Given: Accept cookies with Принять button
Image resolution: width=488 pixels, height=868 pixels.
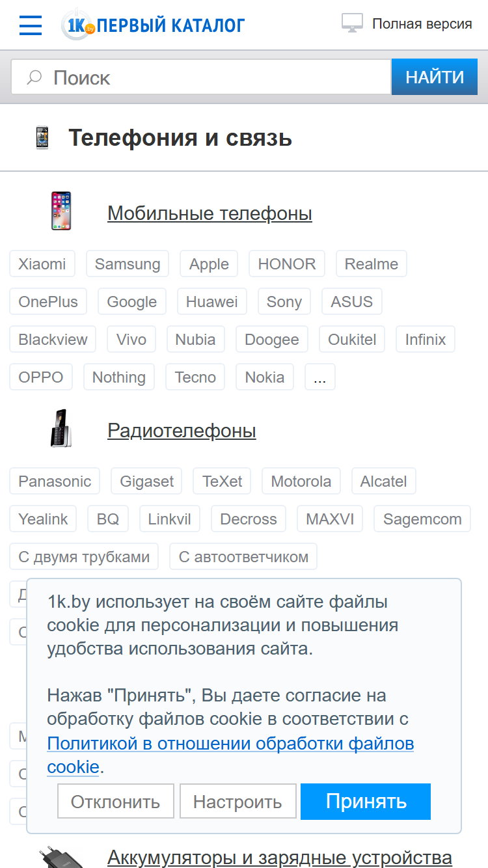Looking at the screenshot, I should tap(366, 801).
